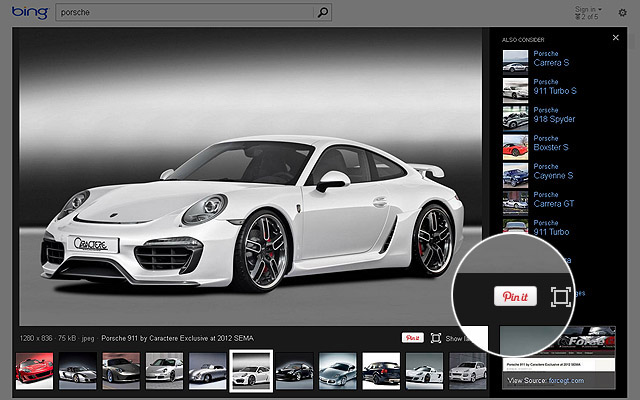Click the 918 Spyder suggestion thumbnail

[515, 118]
